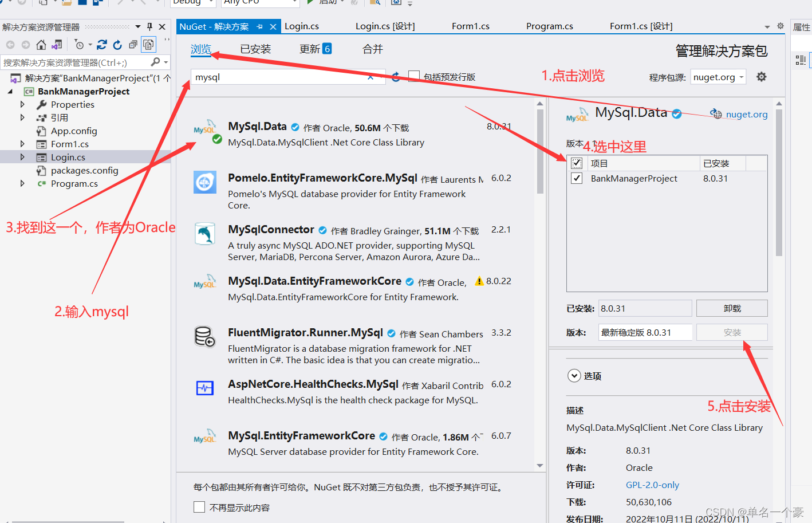Toggle the show all files icon
The width and height of the screenshot is (812, 523).
pos(148,45)
